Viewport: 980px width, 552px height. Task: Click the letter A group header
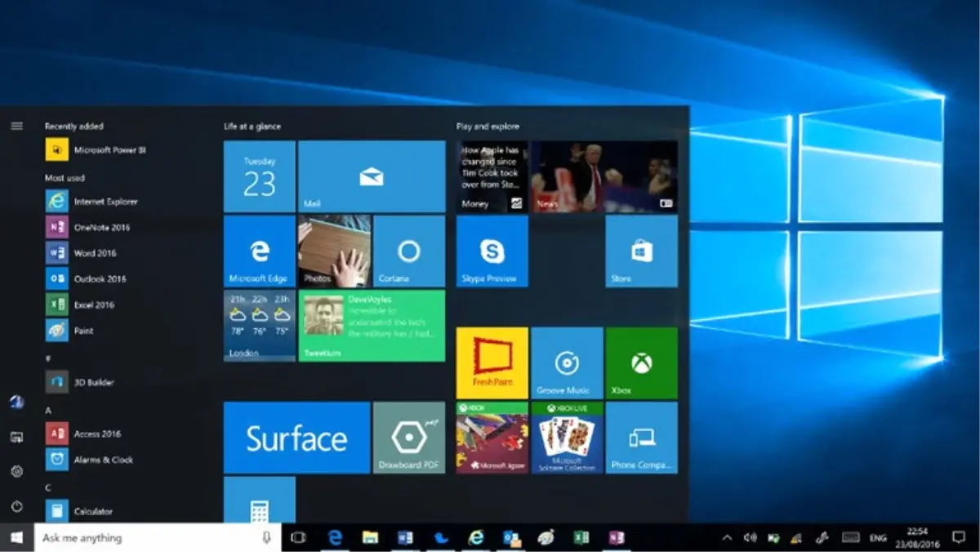[48, 410]
